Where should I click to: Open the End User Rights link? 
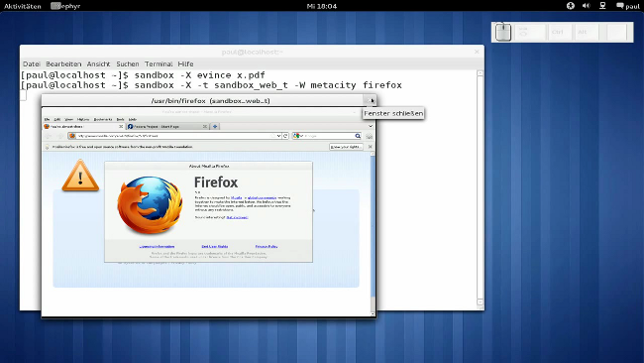click(x=215, y=246)
